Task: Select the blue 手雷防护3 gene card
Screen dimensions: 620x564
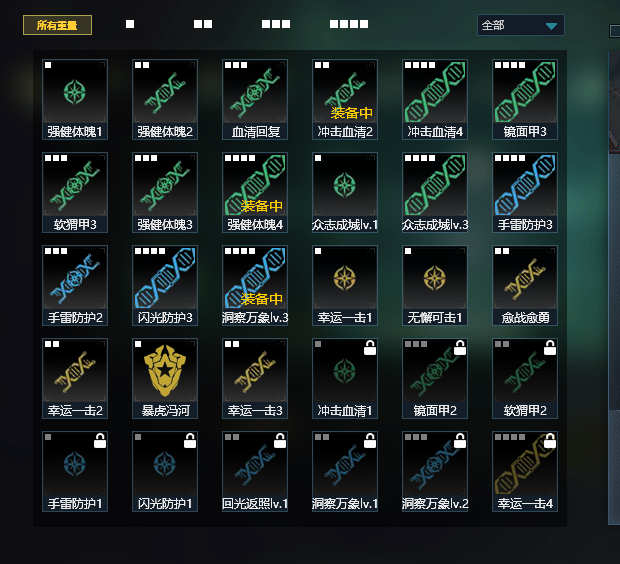Action: 525,192
